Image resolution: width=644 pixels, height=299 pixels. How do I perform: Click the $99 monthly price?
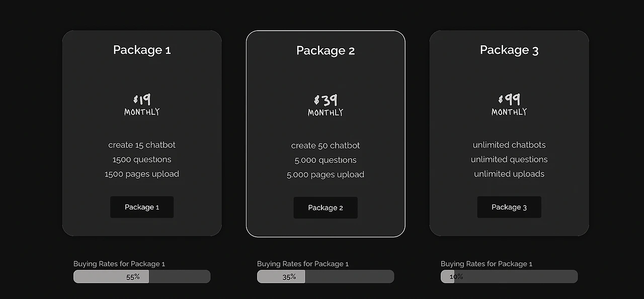[x=509, y=105]
